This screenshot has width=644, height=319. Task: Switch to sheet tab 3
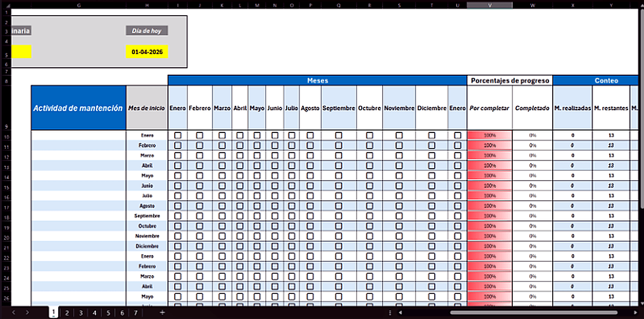point(81,313)
